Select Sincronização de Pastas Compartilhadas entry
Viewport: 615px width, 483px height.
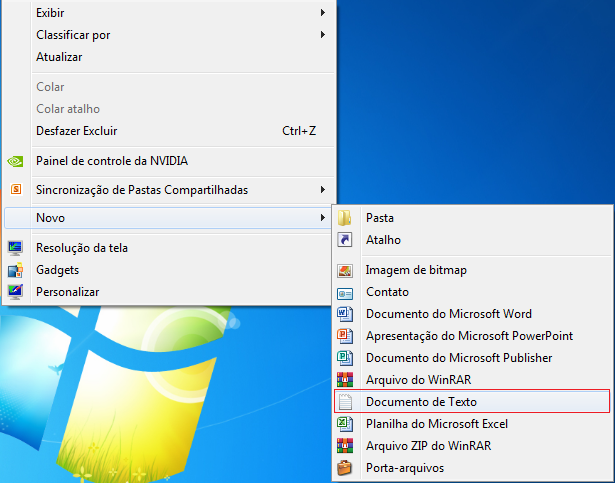click(x=169, y=190)
